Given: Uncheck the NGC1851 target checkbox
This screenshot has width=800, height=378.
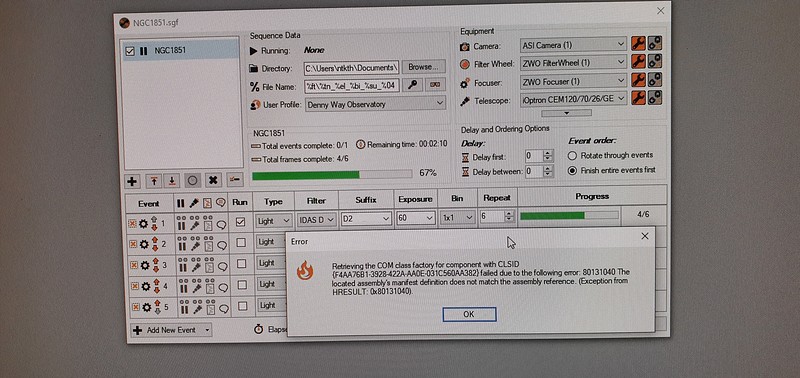Looking at the screenshot, I should [130, 51].
